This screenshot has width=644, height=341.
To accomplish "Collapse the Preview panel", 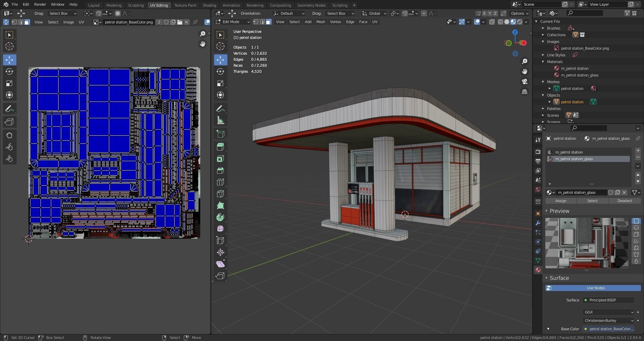I will tap(546, 211).
